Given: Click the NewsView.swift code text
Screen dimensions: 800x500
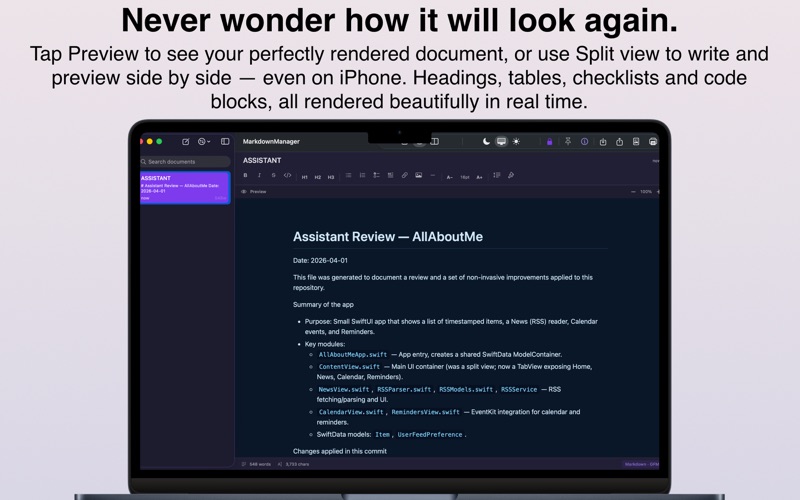Looking at the screenshot, I should (x=343, y=389).
